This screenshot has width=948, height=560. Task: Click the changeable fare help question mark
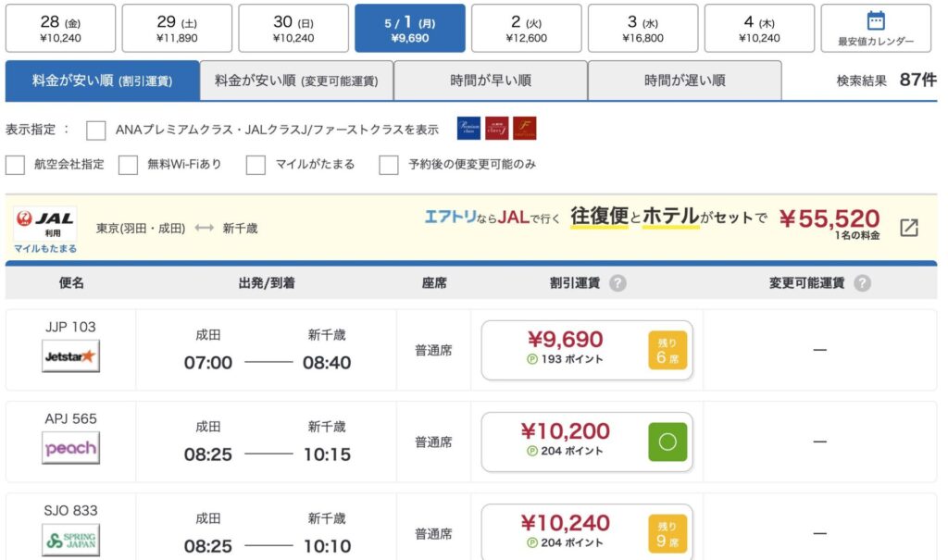coord(862,283)
